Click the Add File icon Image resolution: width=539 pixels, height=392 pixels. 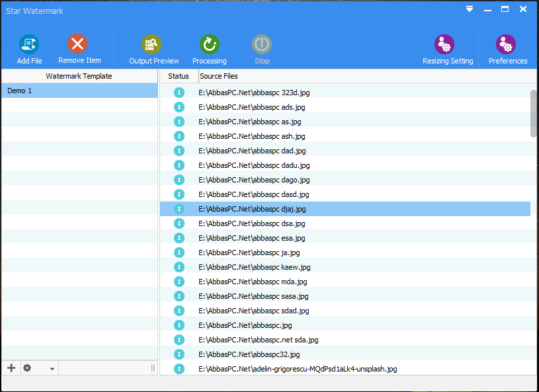(29, 44)
